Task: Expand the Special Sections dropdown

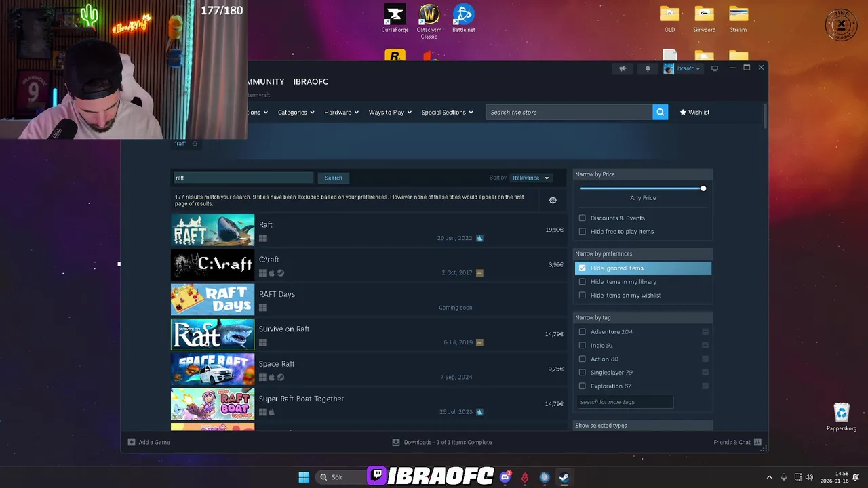Action: (447, 113)
